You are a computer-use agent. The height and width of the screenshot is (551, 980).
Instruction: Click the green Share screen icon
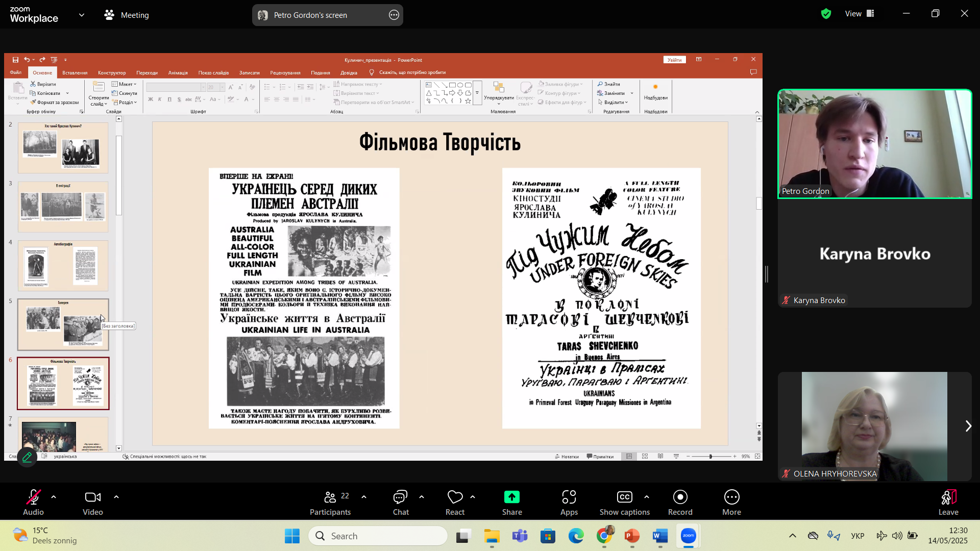pyautogui.click(x=511, y=497)
